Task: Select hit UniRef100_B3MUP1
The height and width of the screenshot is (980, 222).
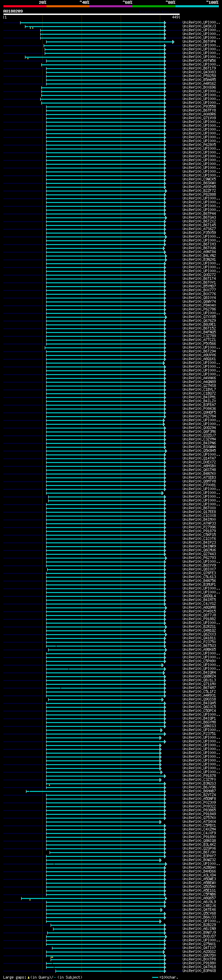Action: [x=199, y=584]
